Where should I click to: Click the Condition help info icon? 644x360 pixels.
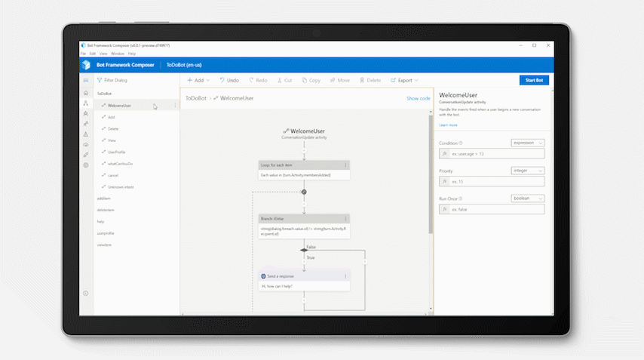tap(461, 143)
